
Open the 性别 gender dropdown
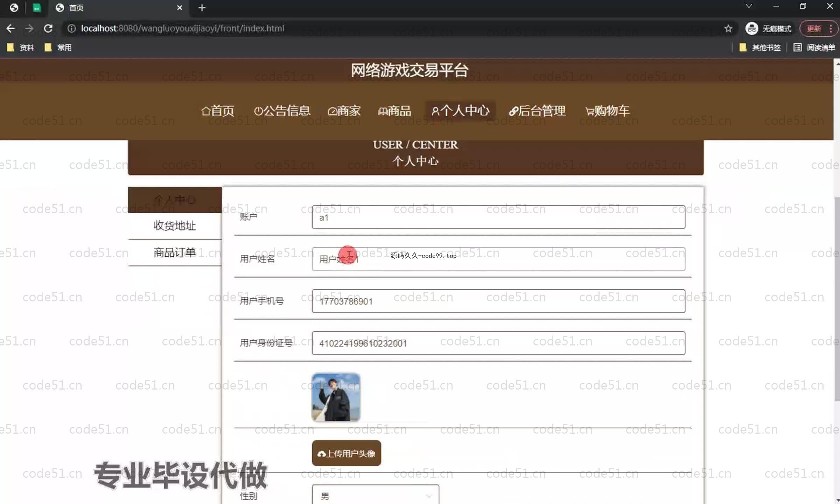coord(375,496)
